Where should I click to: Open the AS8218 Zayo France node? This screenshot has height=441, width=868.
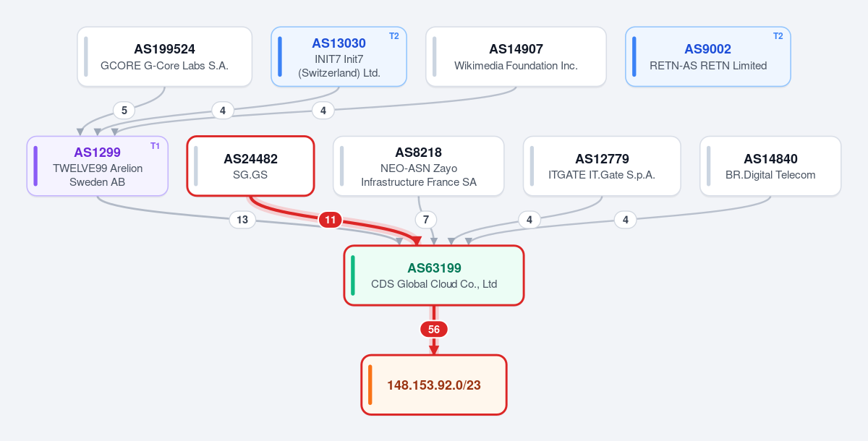click(x=419, y=166)
